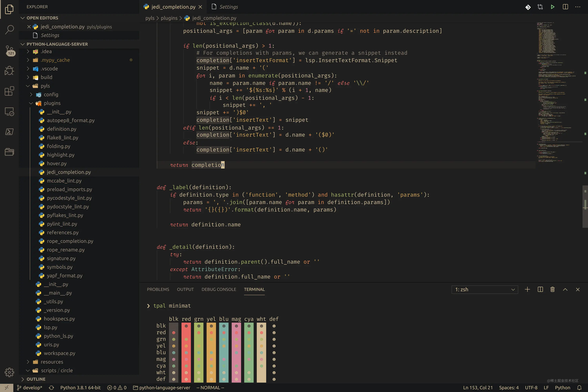Viewport: 588px width, 392px height.
Task: Switch to the Settings editor tab
Action: pyautogui.click(x=228, y=7)
